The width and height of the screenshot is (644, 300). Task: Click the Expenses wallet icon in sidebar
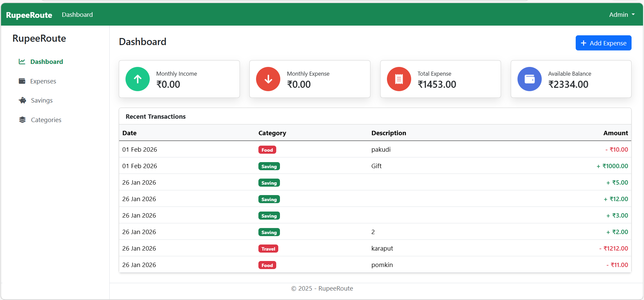pyautogui.click(x=22, y=81)
